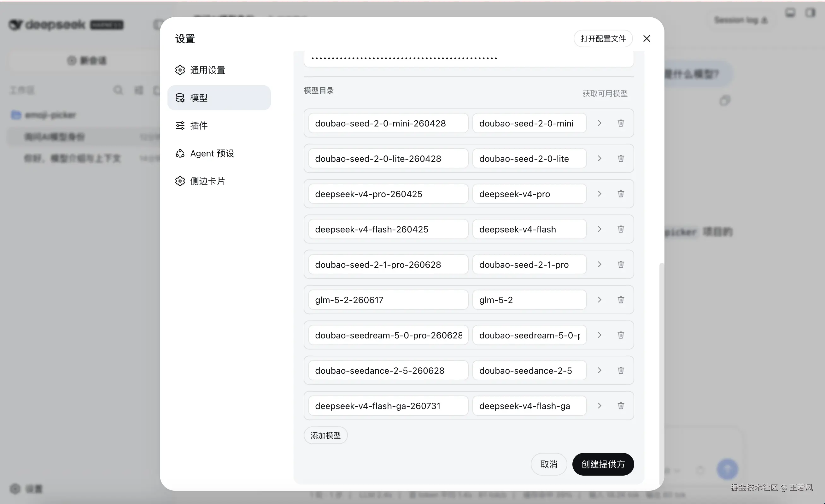Edit the doubao-seed-2-0-mini-260428 model ID field

(388, 123)
